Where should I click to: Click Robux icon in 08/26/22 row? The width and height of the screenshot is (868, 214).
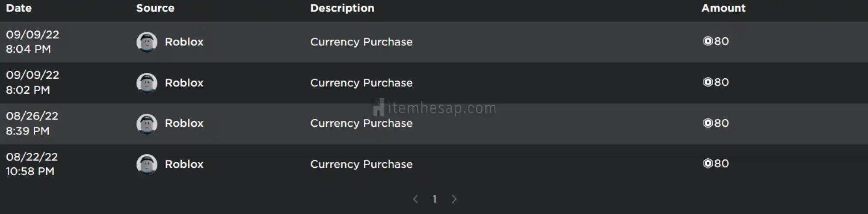tap(708, 123)
